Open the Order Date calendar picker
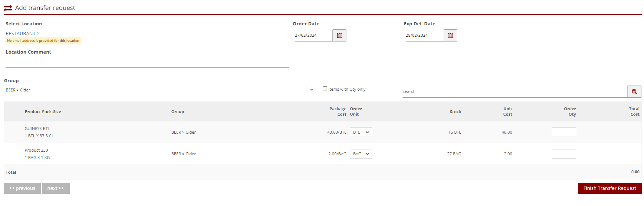This screenshot has width=644, height=206. coord(339,36)
